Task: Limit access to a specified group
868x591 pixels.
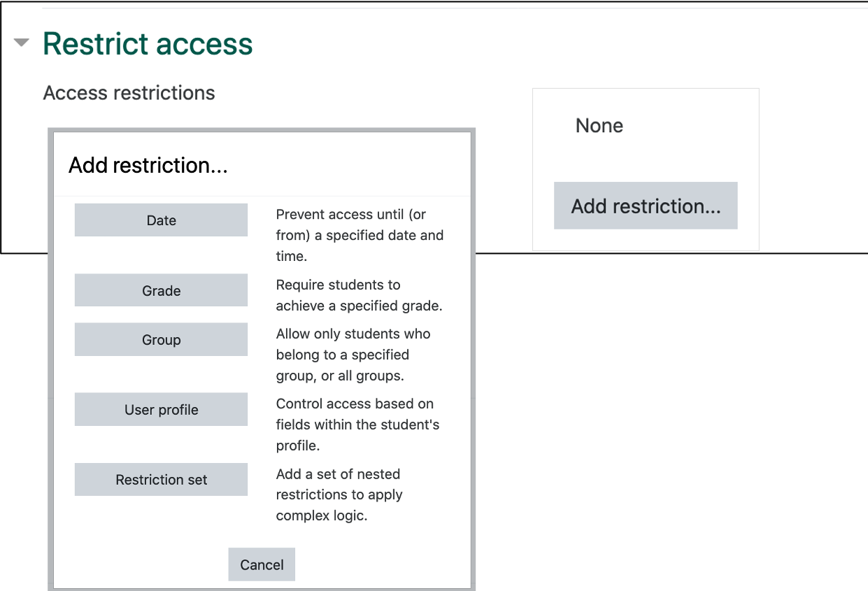Action: (161, 339)
